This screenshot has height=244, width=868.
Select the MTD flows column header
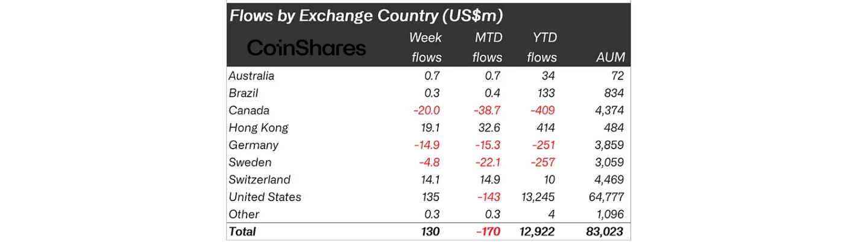tap(487, 47)
